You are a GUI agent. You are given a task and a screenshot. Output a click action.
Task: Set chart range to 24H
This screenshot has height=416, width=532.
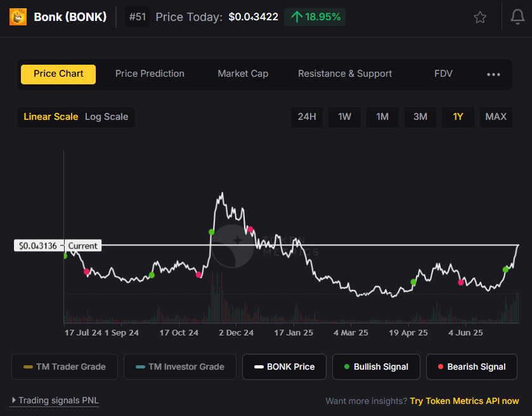307,117
